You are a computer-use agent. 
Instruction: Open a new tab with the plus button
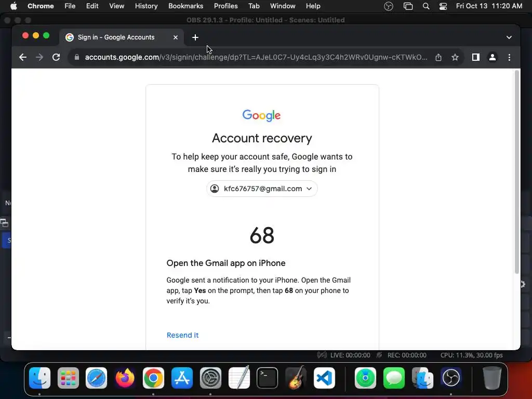[x=195, y=37]
